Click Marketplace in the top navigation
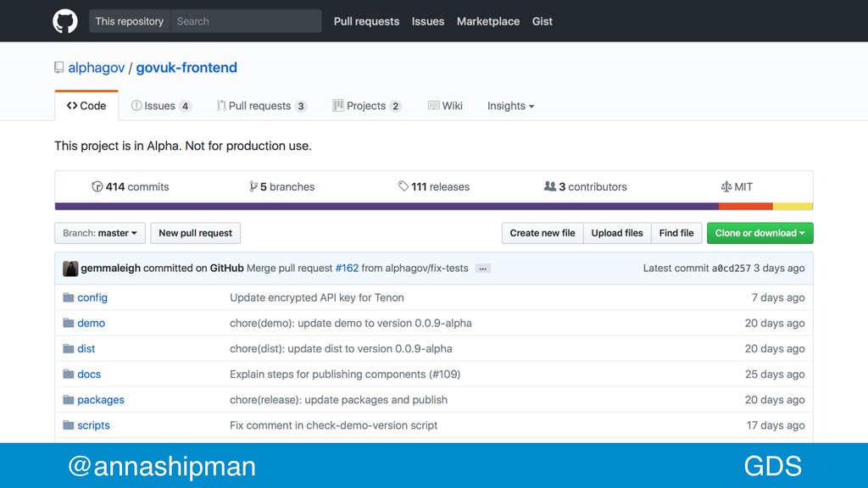Image resolution: width=868 pixels, height=488 pixels. click(x=488, y=21)
